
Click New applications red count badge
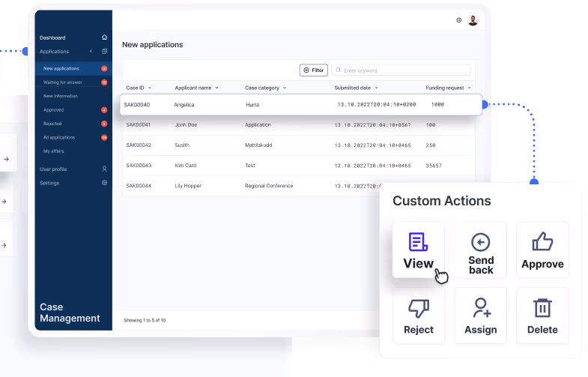coord(104,69)
